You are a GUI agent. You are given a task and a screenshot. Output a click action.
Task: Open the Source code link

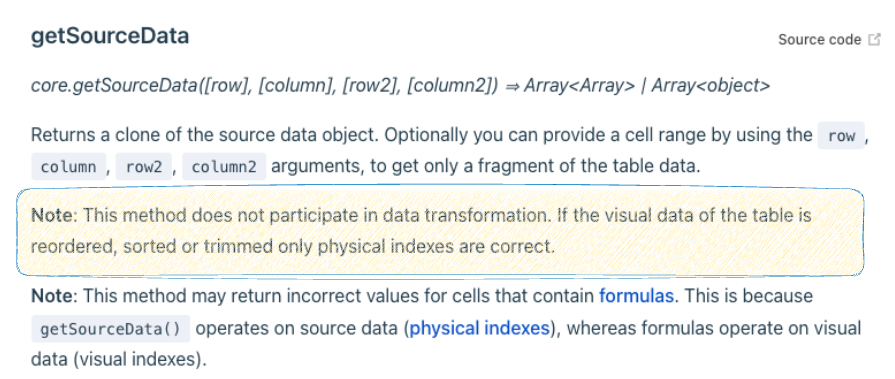(x=820, y=40)
